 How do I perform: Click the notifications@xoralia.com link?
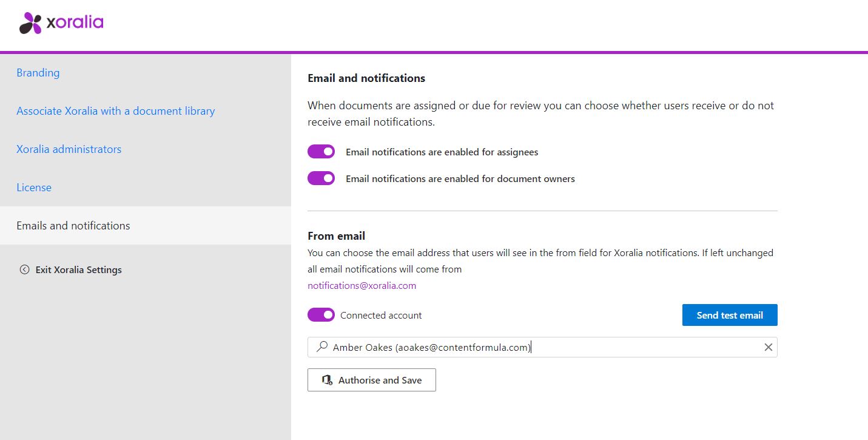coord(362,285)
